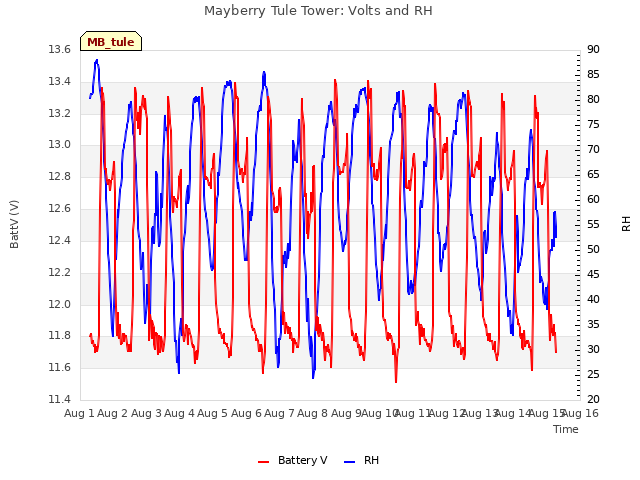Click the Aug 8 date tick

(x=312, y=413)
